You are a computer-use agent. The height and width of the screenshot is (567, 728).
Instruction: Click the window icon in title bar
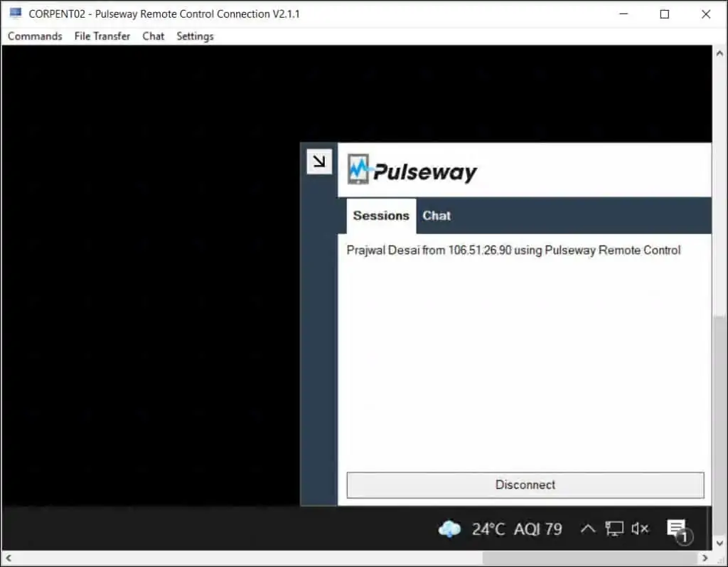(x=16, y=14)
